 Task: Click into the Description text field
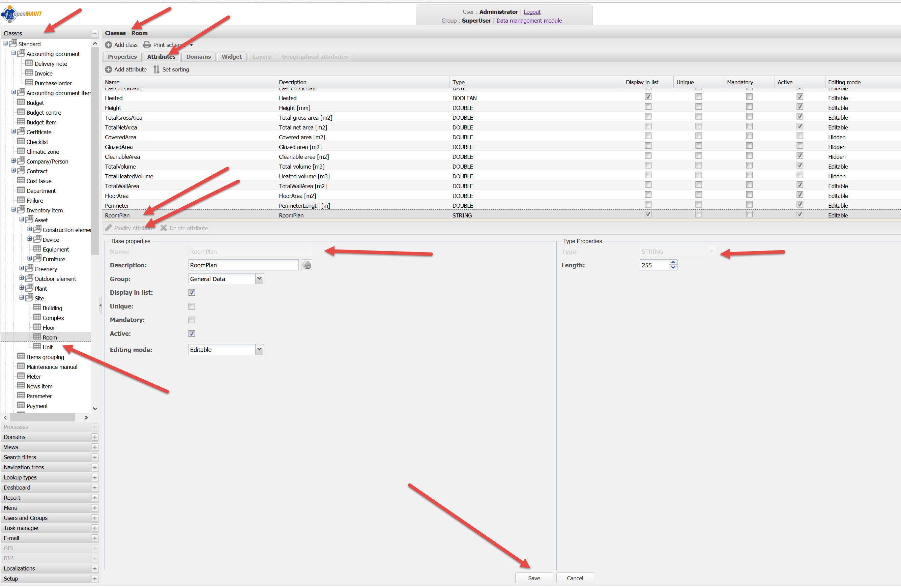tap(243, 266)
